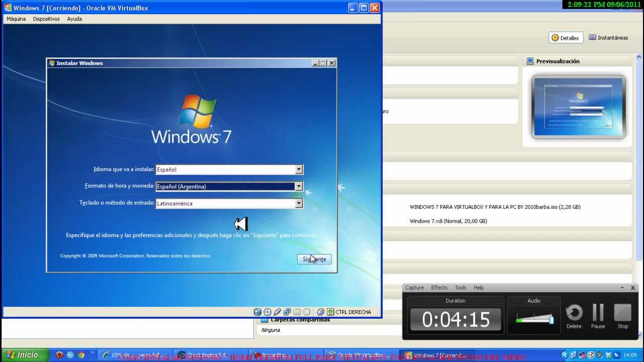This screenshot has width=644, height=362.
Task: Open the Formato de hora y moneda dropdown
Action: (299, 187)
